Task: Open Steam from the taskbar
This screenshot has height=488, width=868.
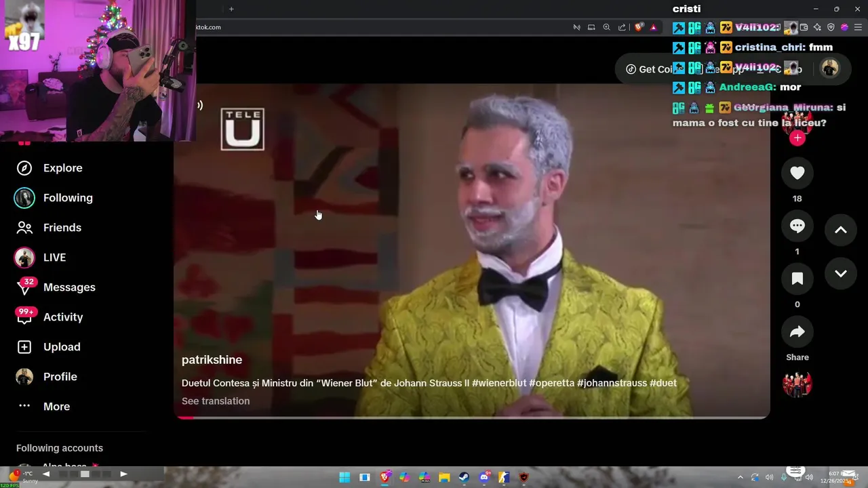Action: 465,477
